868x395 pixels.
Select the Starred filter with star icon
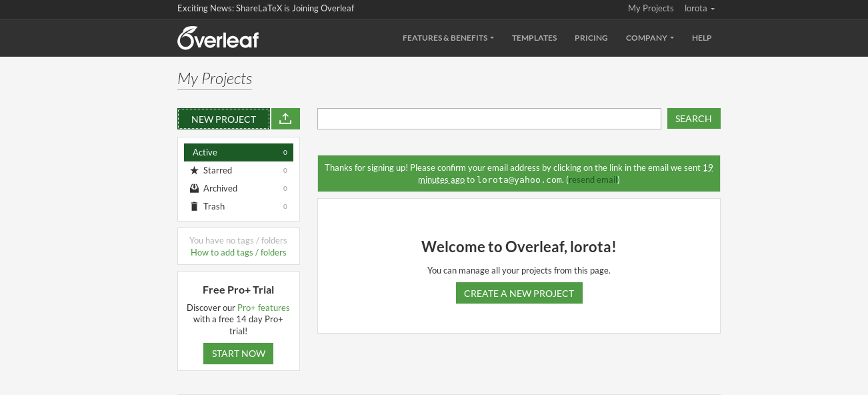click(x=218, y=170)
